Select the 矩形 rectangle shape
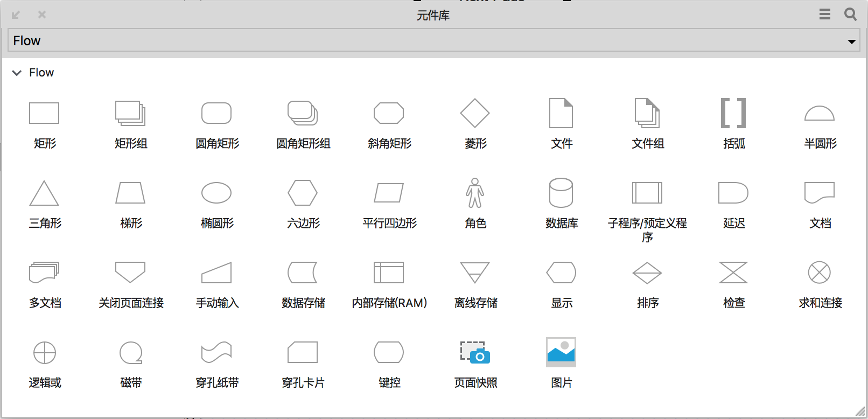 pyautogui.click(x=44, y=113)
